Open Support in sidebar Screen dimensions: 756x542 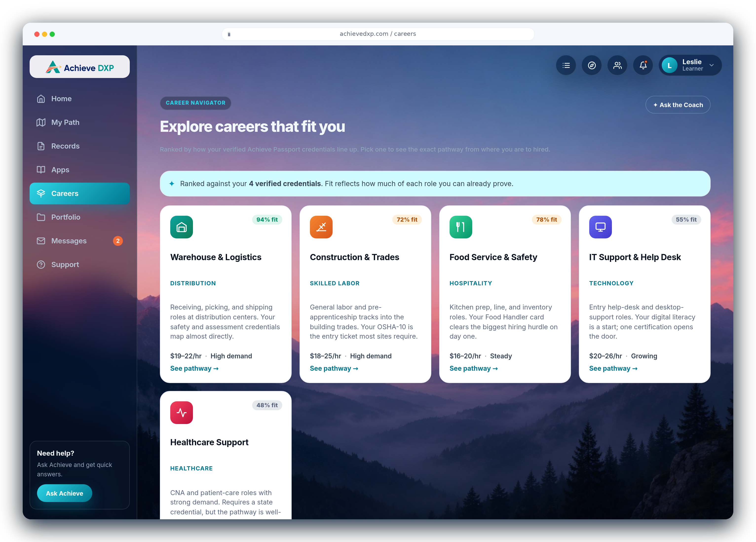pyautogui.click(x=79, y=265)
